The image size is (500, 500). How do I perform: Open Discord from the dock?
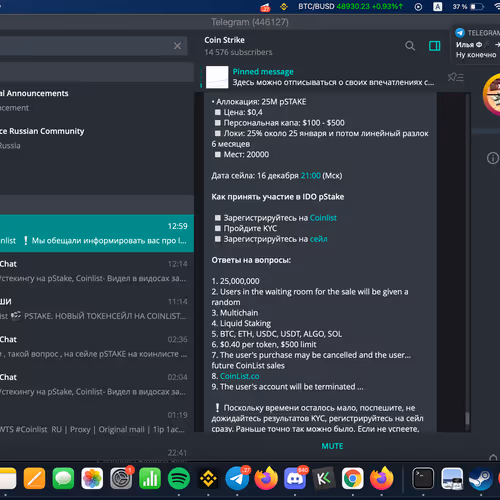(295, 478)
